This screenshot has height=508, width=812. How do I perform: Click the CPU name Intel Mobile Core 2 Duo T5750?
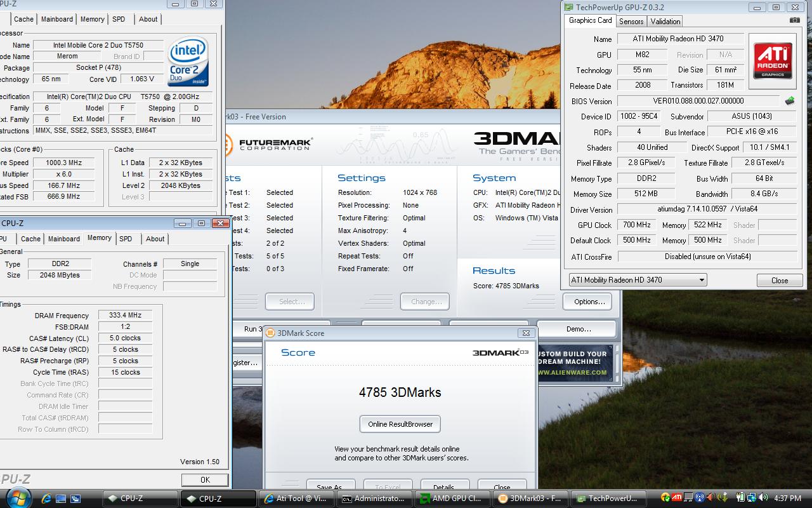point(98,45)
